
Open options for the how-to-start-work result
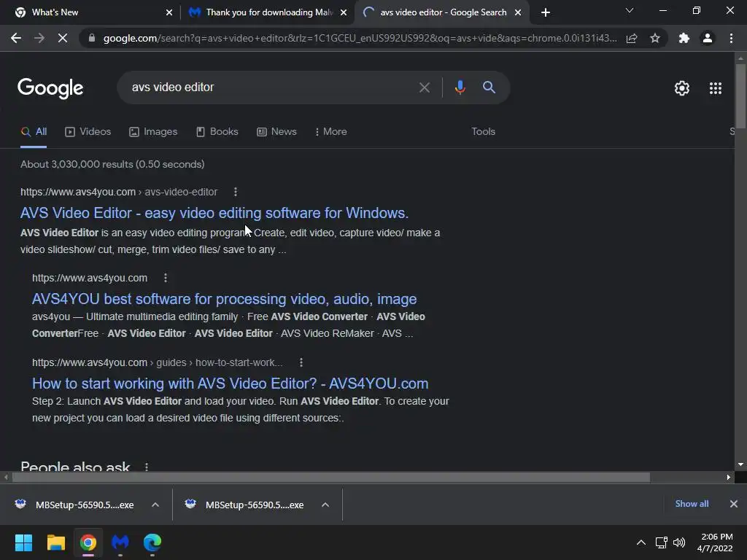(x=301, y=362)
